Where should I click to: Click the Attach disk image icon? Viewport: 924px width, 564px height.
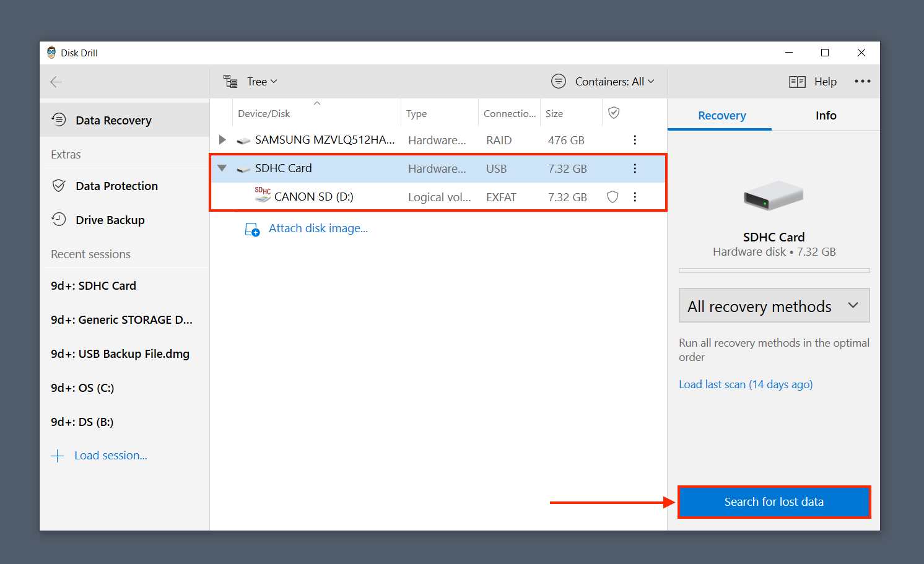coord(252,230)
